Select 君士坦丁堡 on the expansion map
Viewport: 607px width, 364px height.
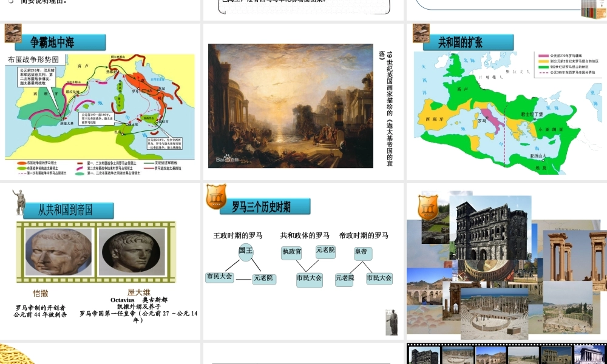click(532, 115)
